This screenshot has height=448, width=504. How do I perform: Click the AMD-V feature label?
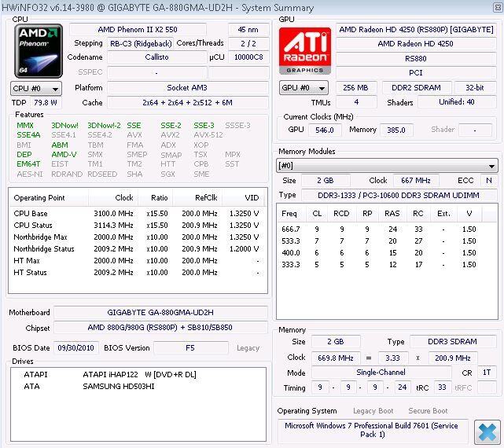(64, 155)
